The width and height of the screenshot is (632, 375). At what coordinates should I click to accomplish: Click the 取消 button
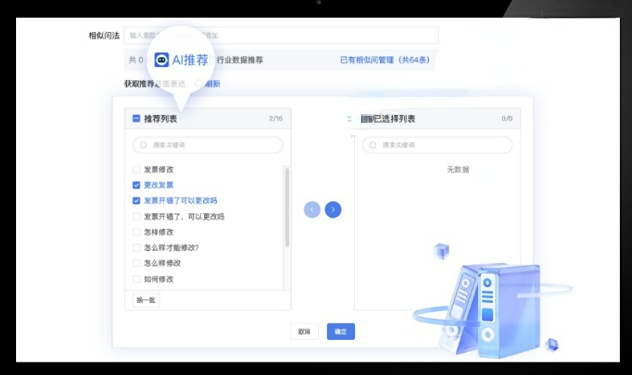point(304,331)
